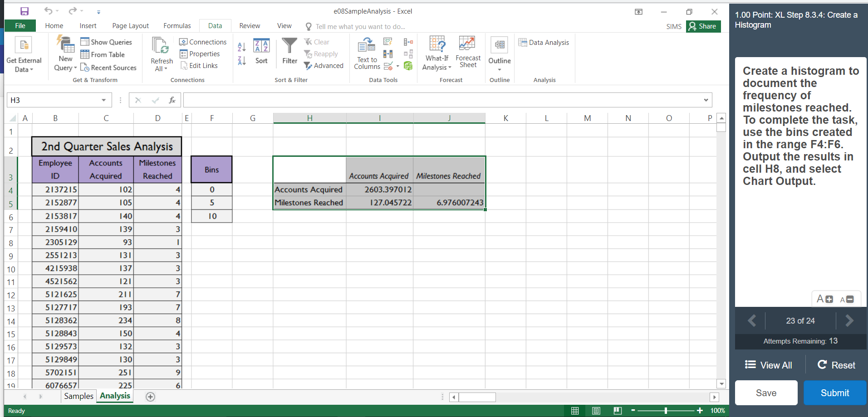Use Flash Fill on the data
868x417 pixels.
pyautogui.click(x=388, y=42)
